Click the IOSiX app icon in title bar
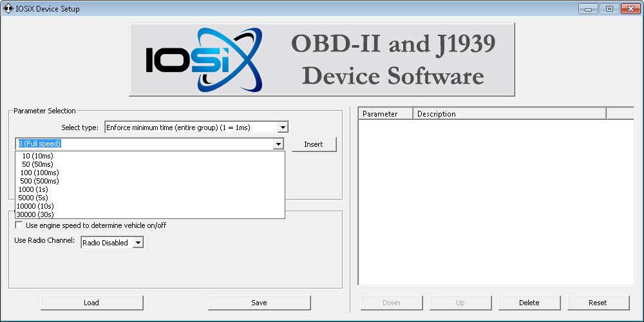This screenshot has height=322, width=644. point(8,8)
